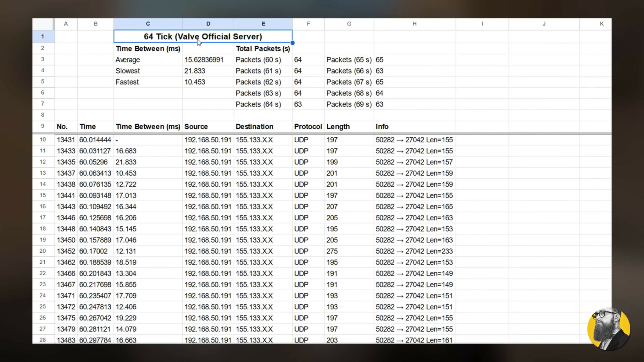Select the Fastest value 10.453 in row 5
This screenshot has width=644, height=362.
pyautogui.click(x=195, y=82)
